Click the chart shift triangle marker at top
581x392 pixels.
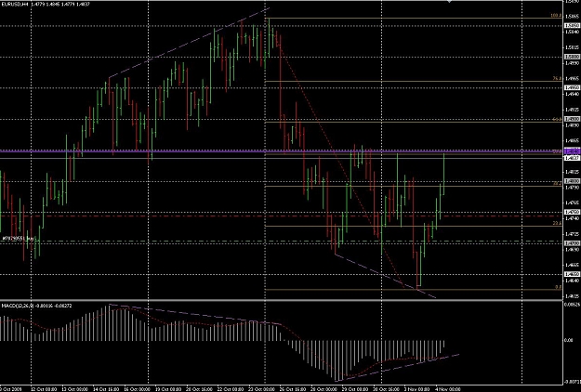pyautogui.click(x=450, y=2)
